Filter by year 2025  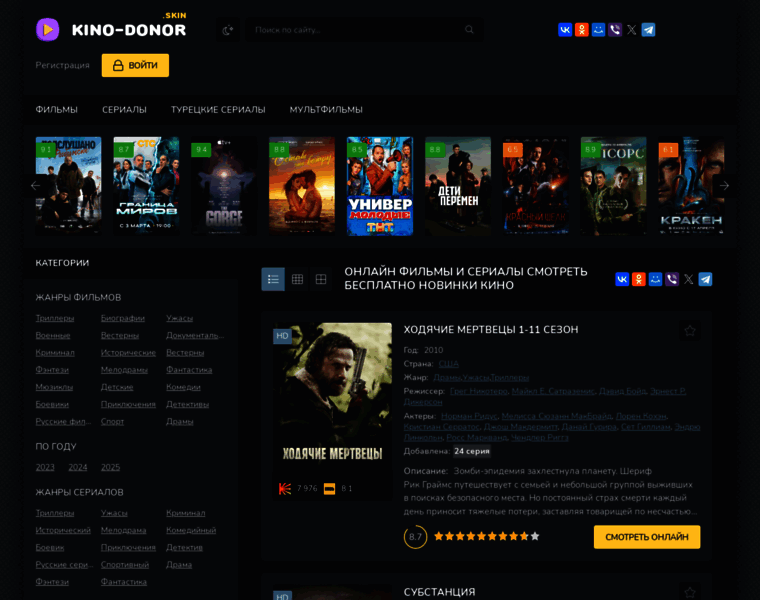111,467
